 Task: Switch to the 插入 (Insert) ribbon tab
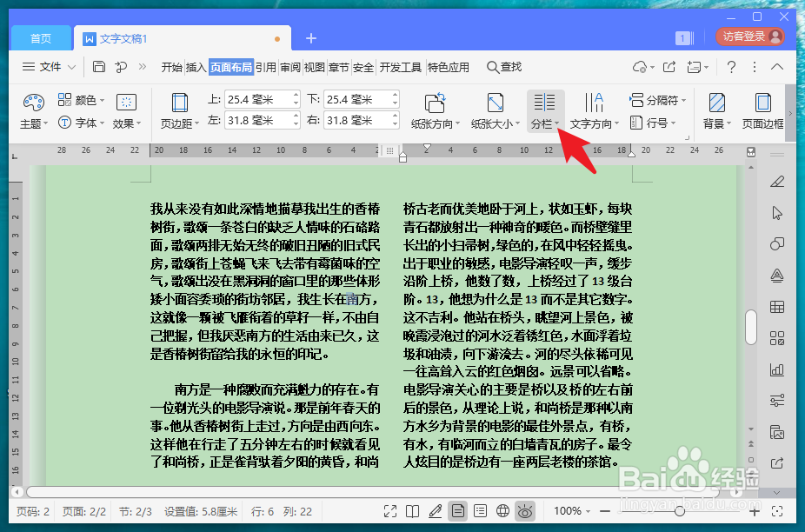point(195,65)
